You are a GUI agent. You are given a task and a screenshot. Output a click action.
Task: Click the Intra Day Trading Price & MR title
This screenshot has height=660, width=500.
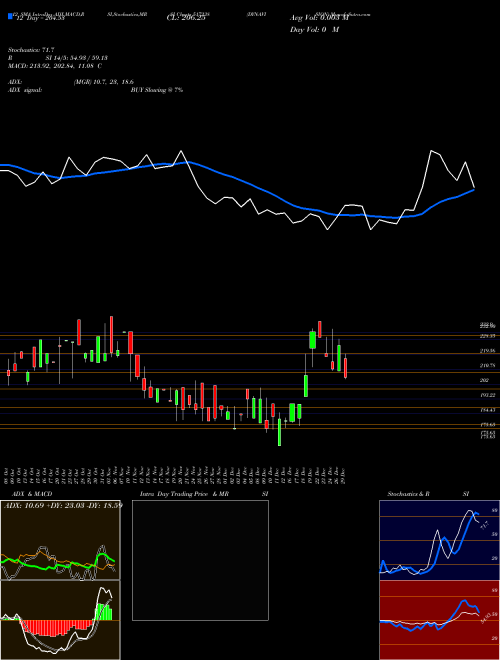[185, 494]
